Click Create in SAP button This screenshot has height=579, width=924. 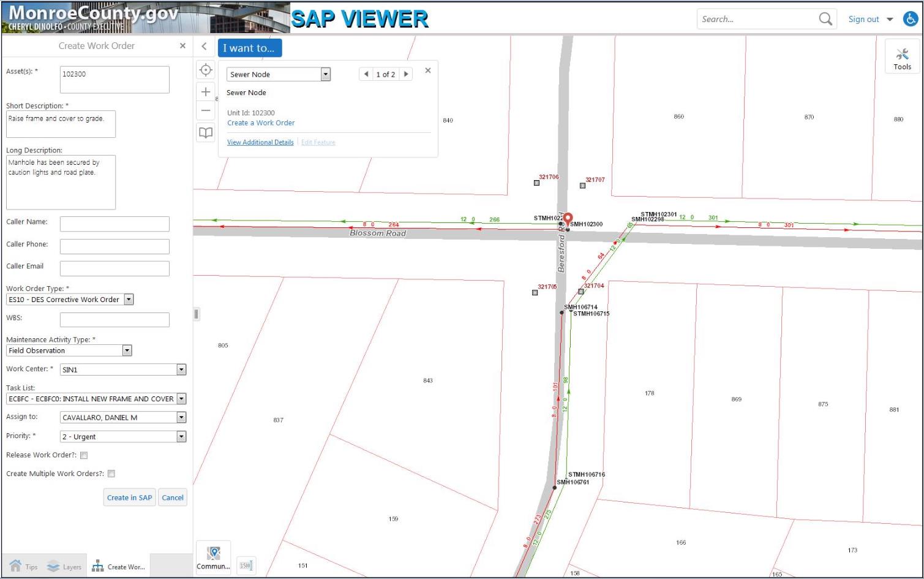tap(129, 498)
